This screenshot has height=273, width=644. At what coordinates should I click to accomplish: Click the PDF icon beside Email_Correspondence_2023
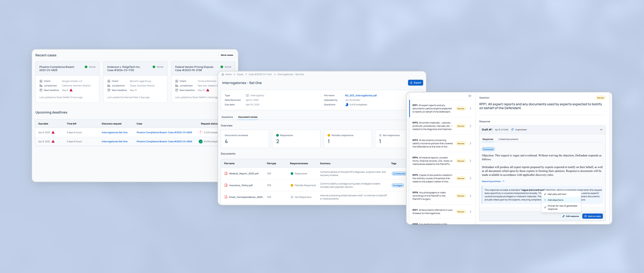pos(226,197)
